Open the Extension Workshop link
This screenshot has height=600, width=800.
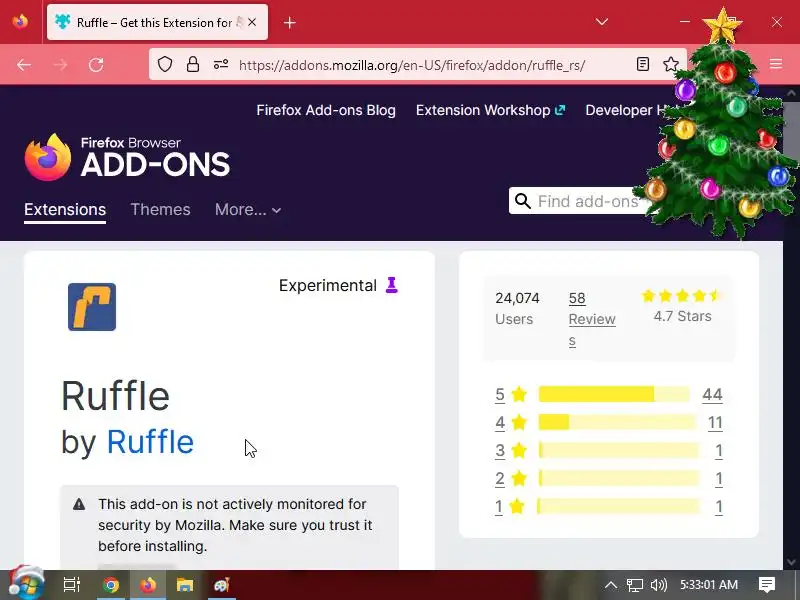[x=490, y=110]
